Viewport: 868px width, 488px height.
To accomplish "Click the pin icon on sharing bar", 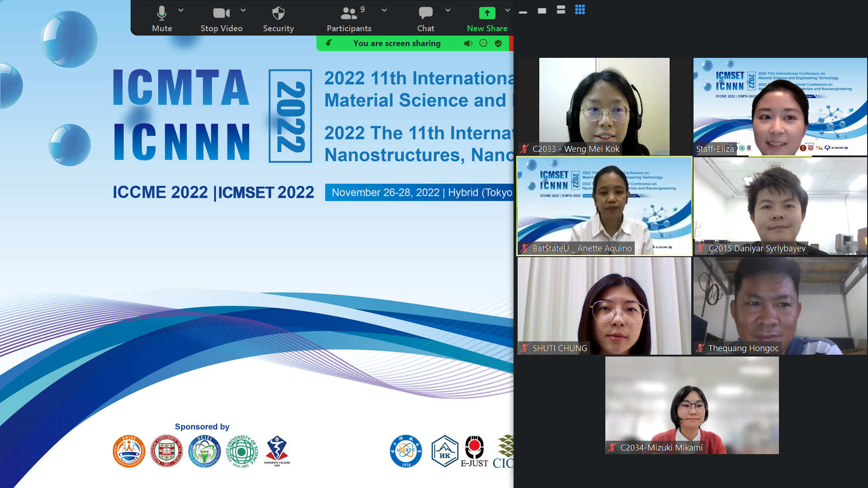I will 329,43.
